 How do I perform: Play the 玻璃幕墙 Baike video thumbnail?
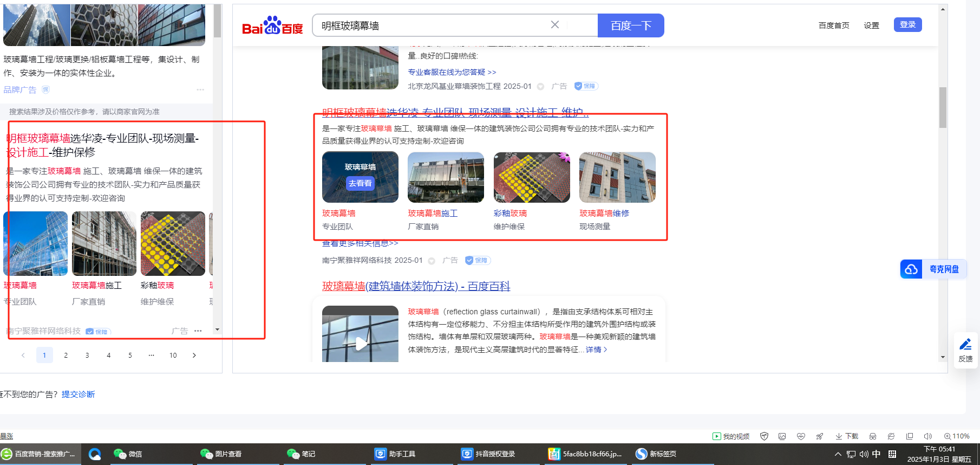(x=360, y=343)
